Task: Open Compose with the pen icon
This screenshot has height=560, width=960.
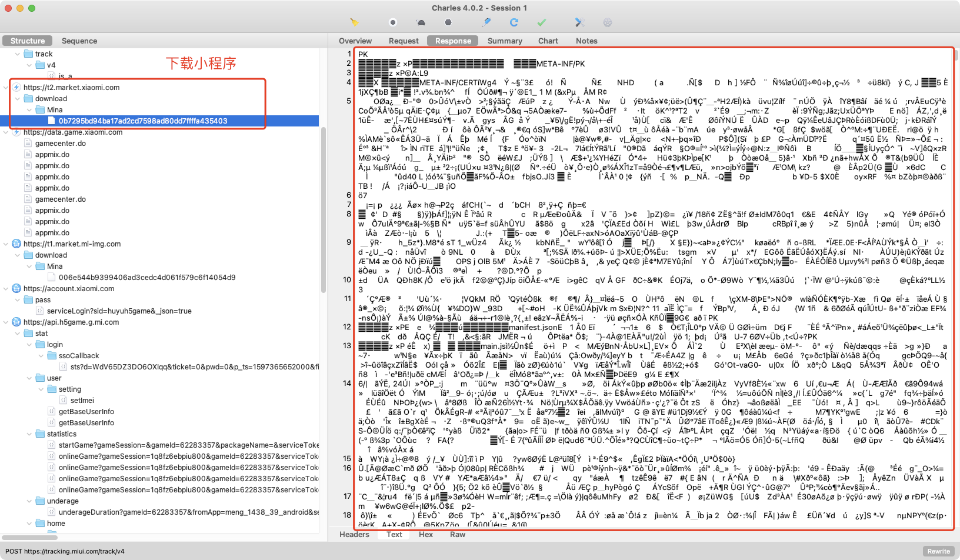Action: tap(486, 22)
